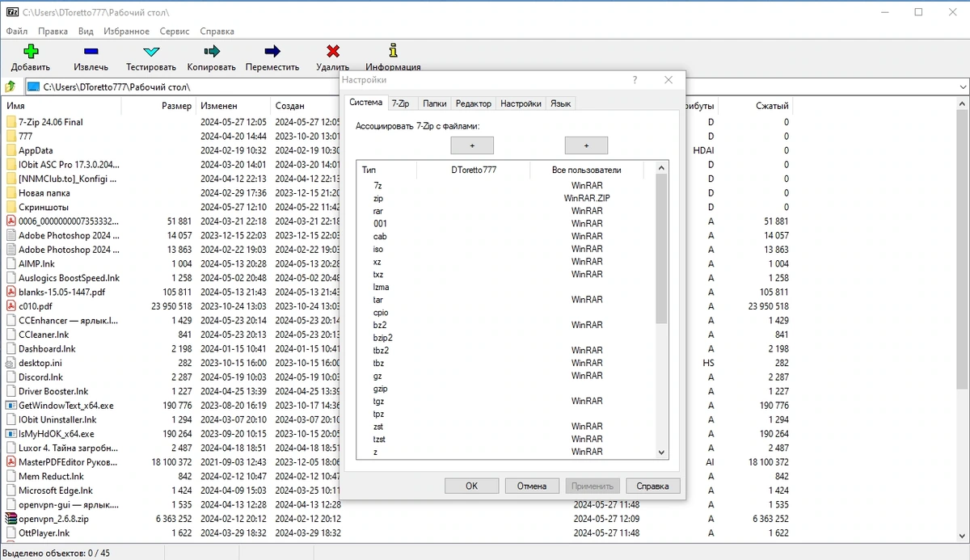970x560 pixels.
Task: Switch to the 7-Zip tab
Action: [400, 103]
